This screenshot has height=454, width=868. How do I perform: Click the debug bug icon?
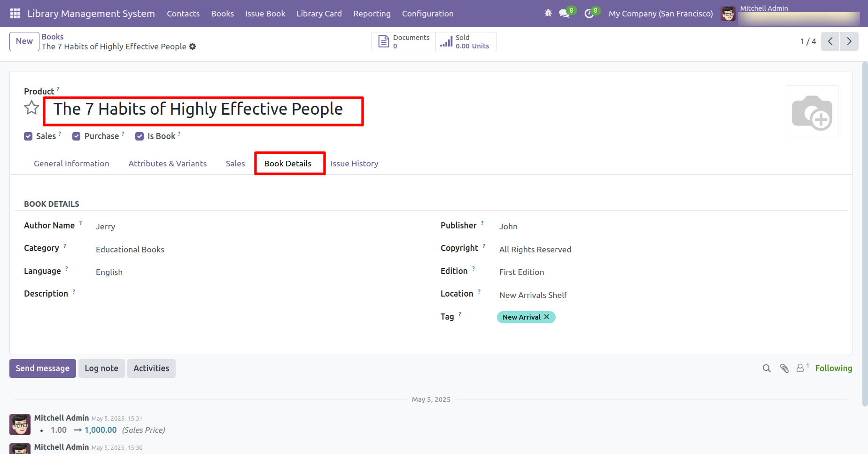pos(548,13)
